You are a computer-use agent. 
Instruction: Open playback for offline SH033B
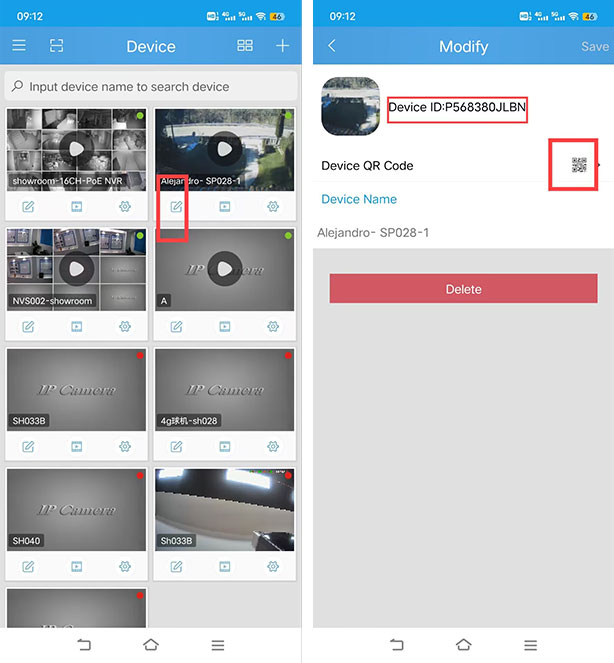[x=77, y=447]
